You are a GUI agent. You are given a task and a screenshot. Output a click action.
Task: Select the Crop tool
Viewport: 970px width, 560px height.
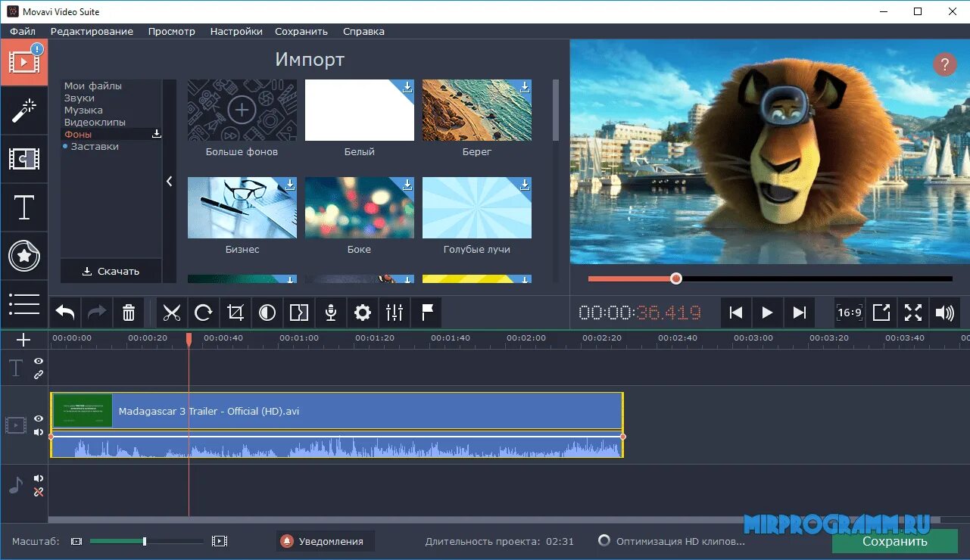(x=235, y=313)
